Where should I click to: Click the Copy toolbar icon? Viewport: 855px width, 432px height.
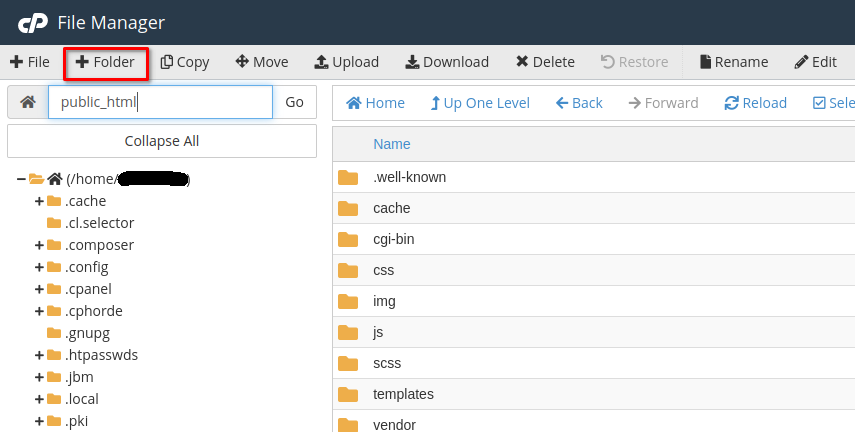pos(185,62)
